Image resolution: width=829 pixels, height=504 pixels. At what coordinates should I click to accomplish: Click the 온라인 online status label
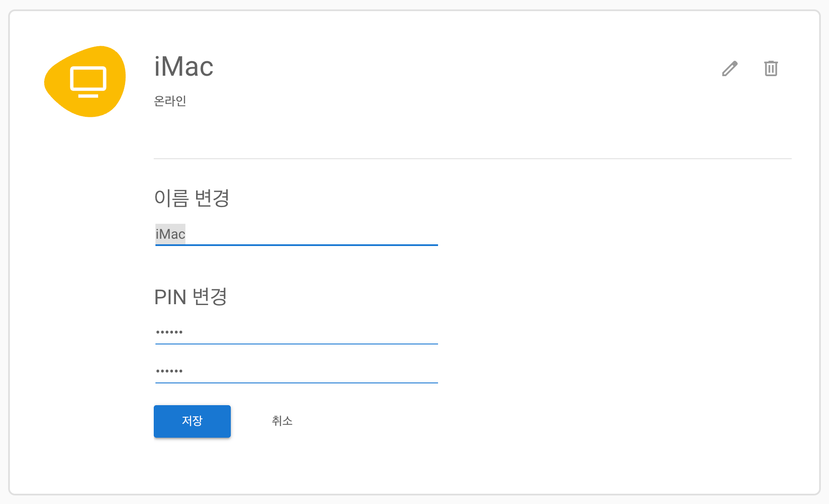point(170,101)
